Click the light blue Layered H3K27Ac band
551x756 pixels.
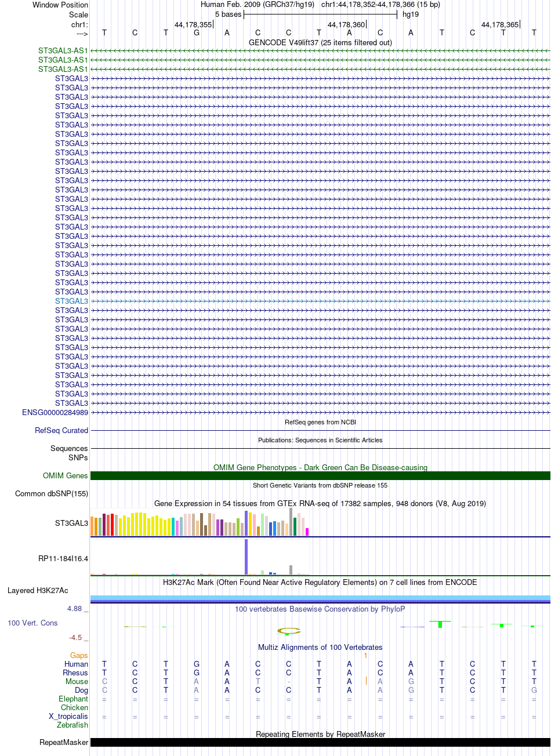coord(320,598)
